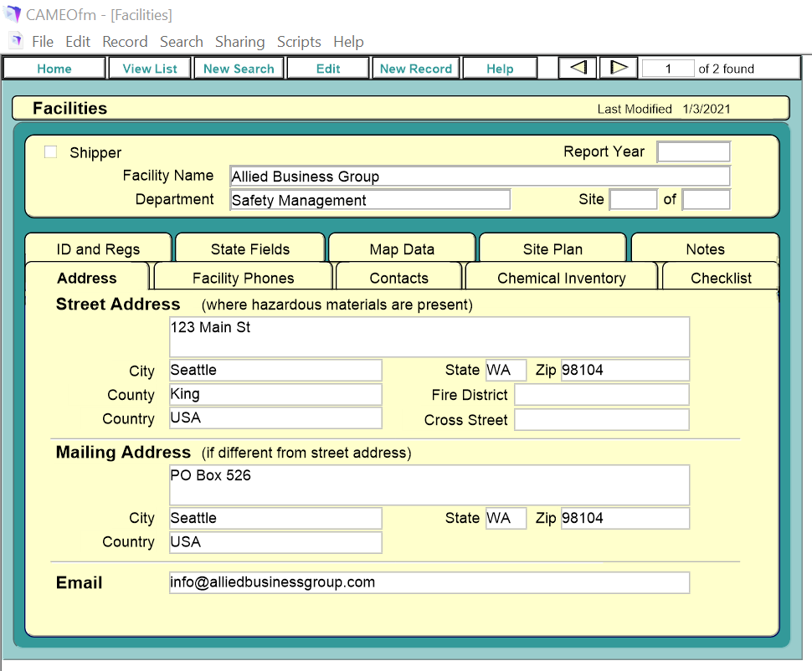Toggle the Shipper checkbox
This screenshot has height=671, width=812.
[x=51, y=151]
